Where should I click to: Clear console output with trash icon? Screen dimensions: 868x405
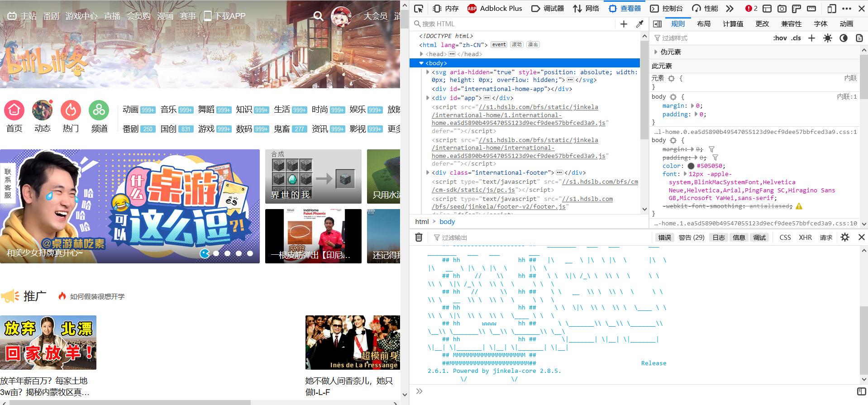click(419, 237)
